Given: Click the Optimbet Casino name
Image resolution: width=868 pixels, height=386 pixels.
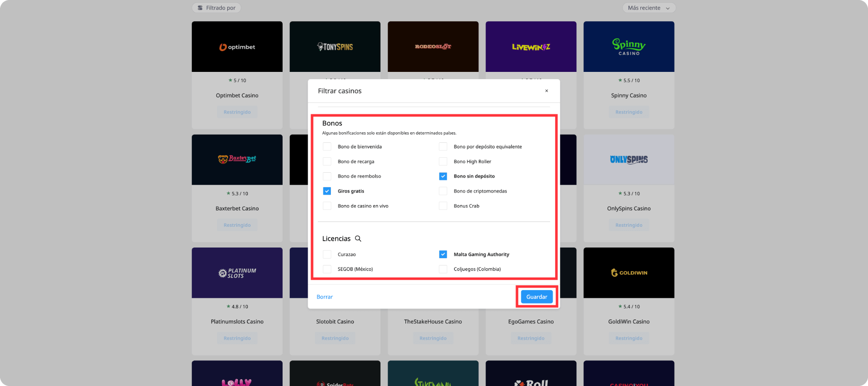Looking at the screenshot, I should click(237, 96).
